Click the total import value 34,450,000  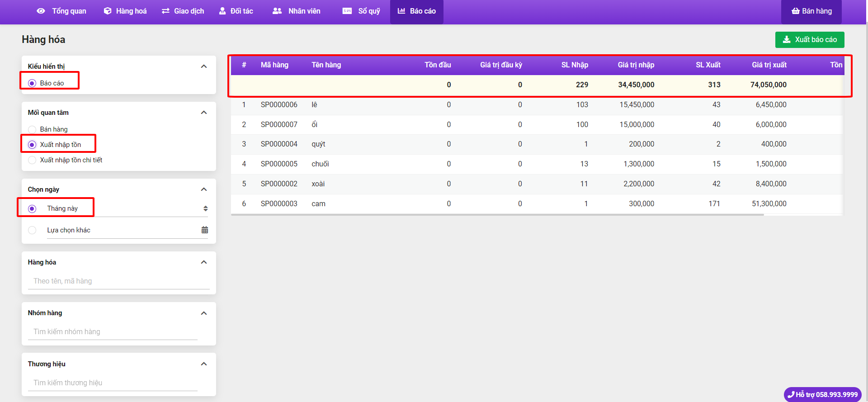pyautogui.click(x=636, y=85)
